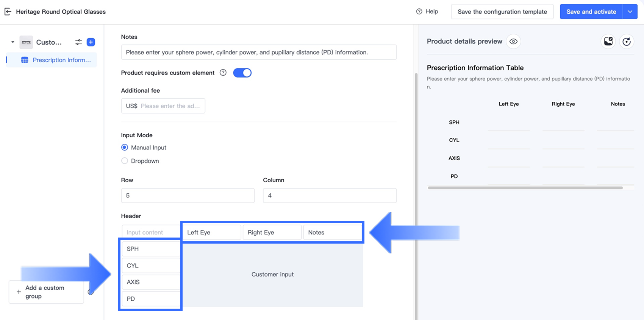This screenshot has width=644, height=320.
Task: Open the sliders settings icon beside Custo…
Action: click(x=78, y=42)
